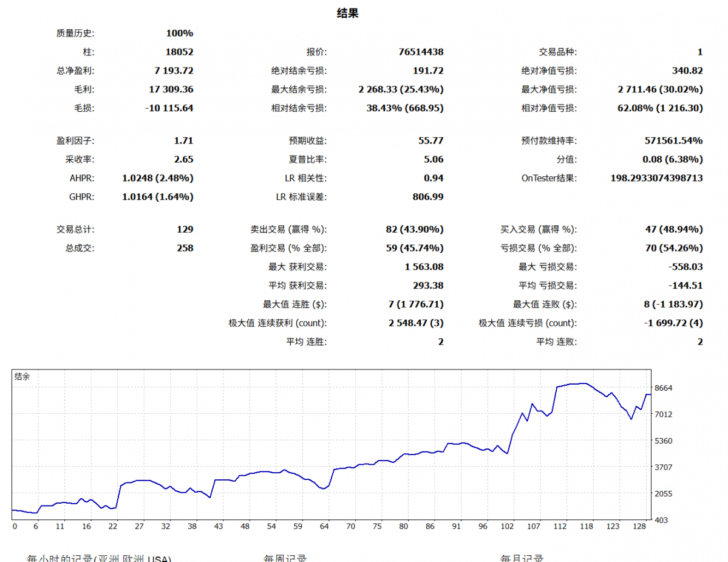The width and height of the screenshot is (728, 562).
Task: Select the 绝对净值亏损 value 340.82
Action: 687,70
